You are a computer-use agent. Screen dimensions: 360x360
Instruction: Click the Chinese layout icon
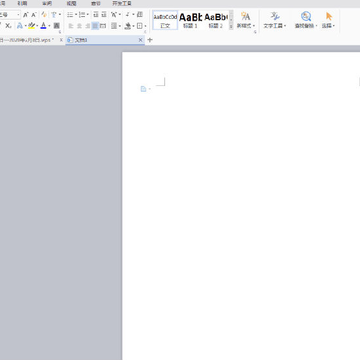coord(114,15)
